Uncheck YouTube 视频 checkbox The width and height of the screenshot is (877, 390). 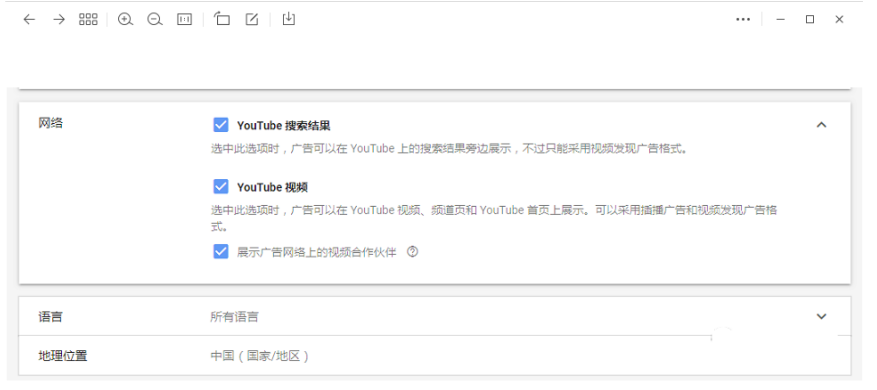[x=221, y=186]
